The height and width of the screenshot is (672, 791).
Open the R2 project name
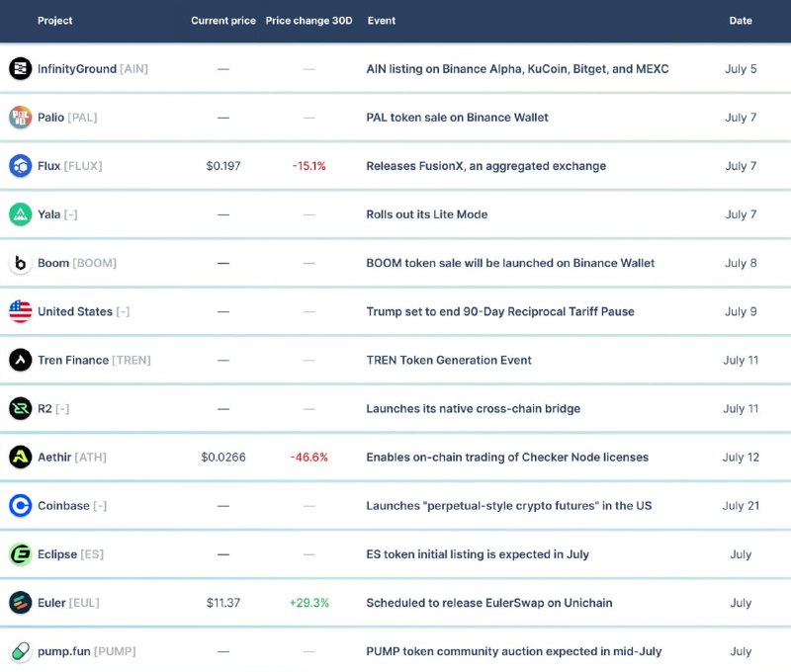pos(53,408)
